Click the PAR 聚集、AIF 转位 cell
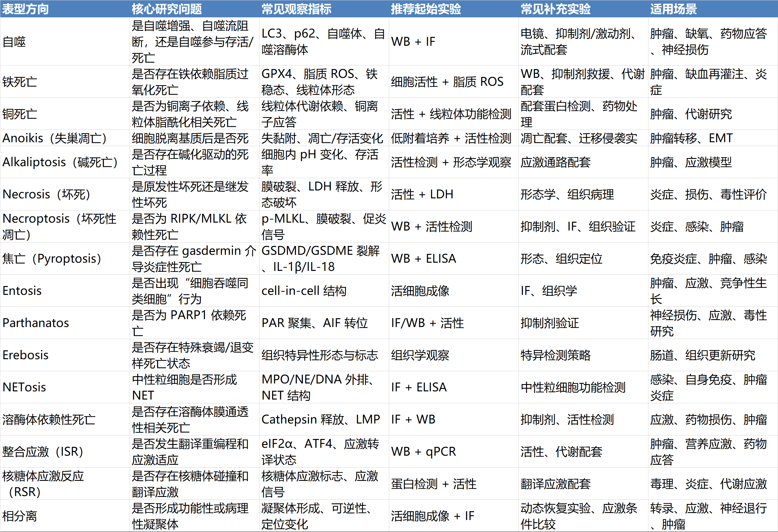 coord(314,323)
